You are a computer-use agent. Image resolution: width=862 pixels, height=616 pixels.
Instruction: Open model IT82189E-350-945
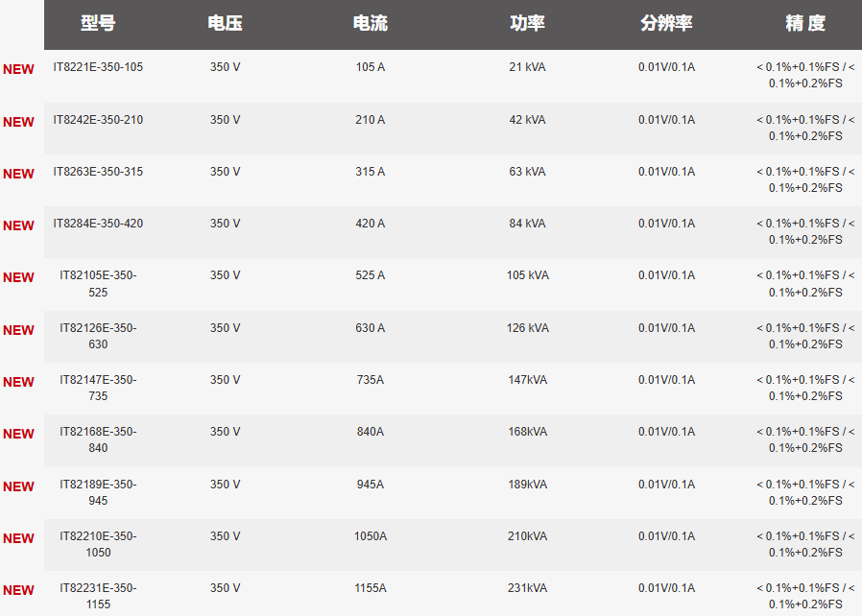point(98,492)
